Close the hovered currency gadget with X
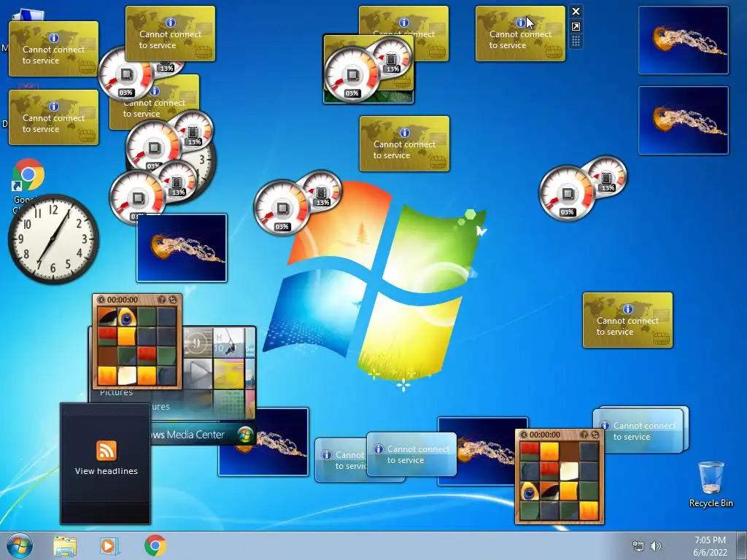Viewport: 747px width, 560px height. coord(576,12)
